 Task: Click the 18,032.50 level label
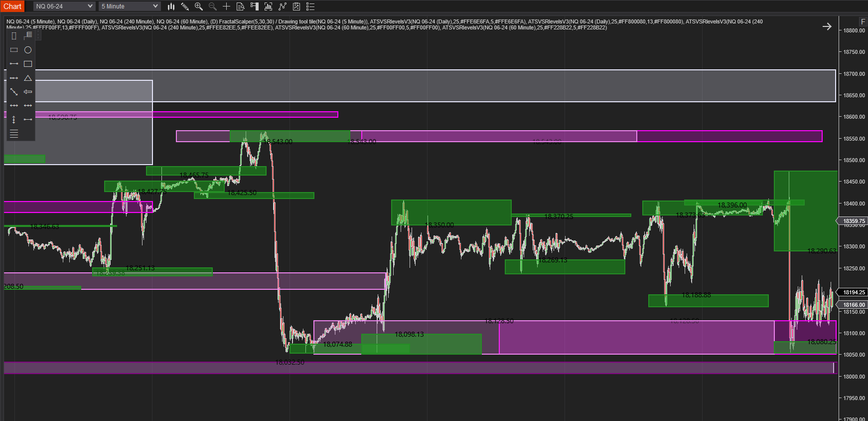point(290,362)
